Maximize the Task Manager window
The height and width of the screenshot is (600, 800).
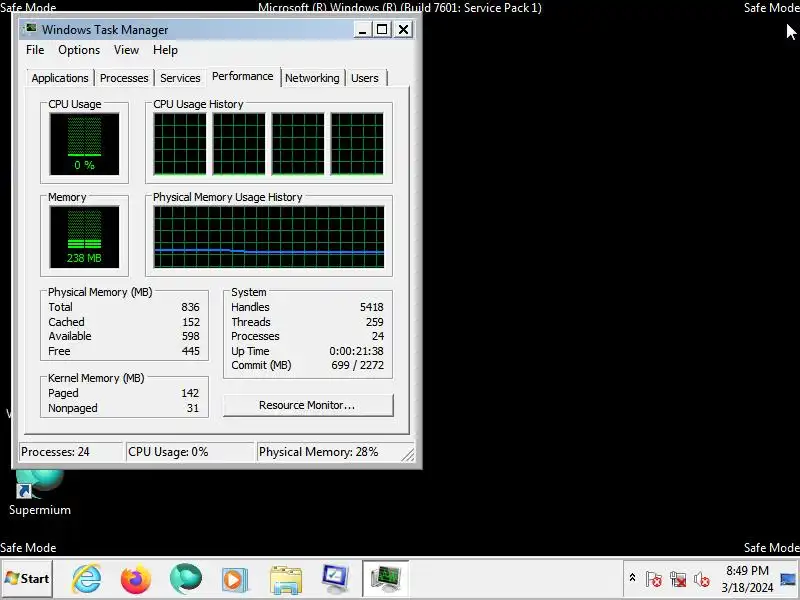coord(382,30)
